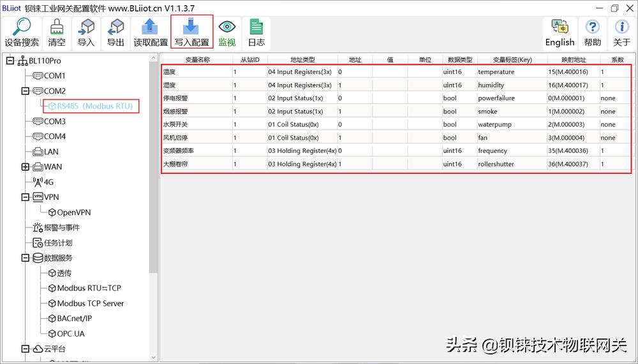Screen dimensions: 638x364
Task: Select COM1 in the tree
Action: click(54, 76)
